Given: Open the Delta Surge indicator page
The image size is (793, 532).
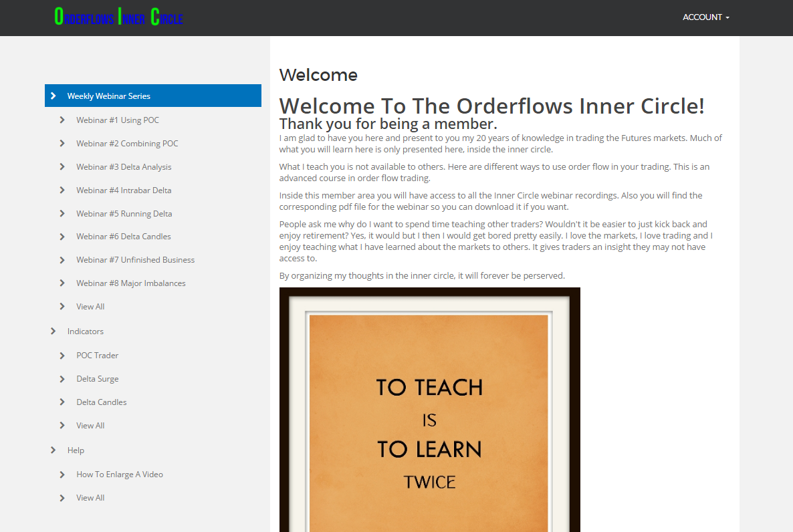Looking at the screenshot, I should click(97, 379).
